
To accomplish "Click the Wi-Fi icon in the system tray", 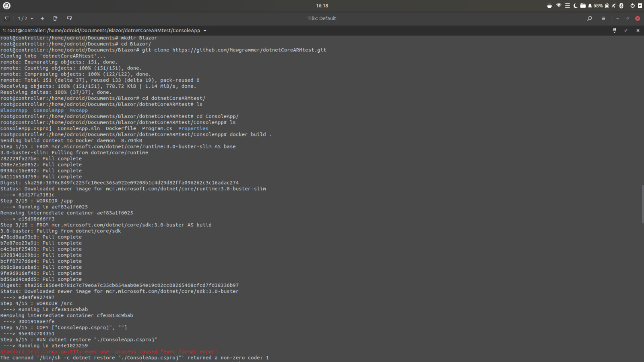I will (x=559, y=6).
